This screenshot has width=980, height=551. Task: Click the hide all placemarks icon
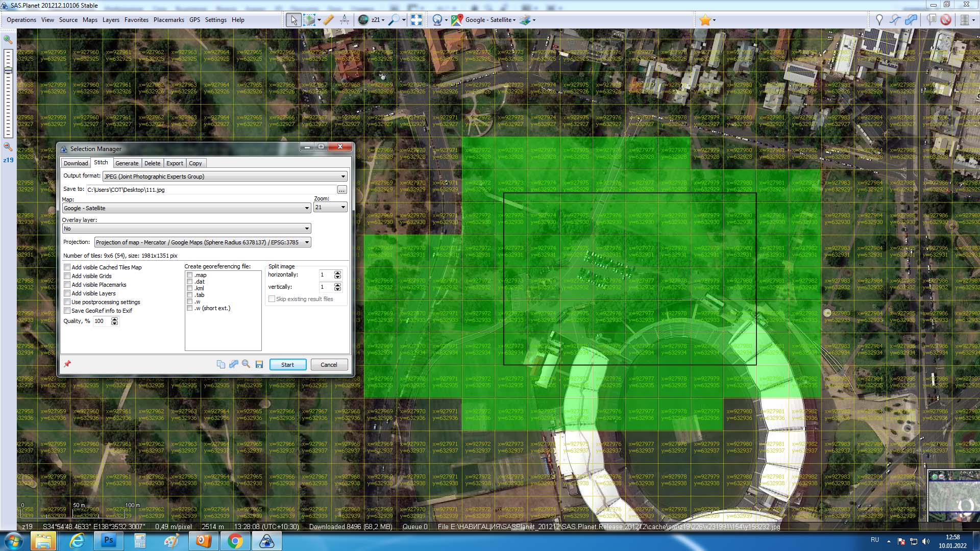[946, 20]
